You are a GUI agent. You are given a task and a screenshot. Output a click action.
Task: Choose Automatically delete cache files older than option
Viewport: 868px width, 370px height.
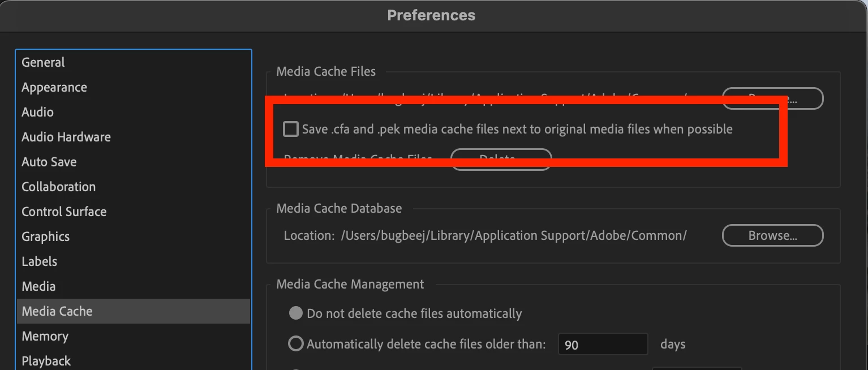(x=296, y=343)
